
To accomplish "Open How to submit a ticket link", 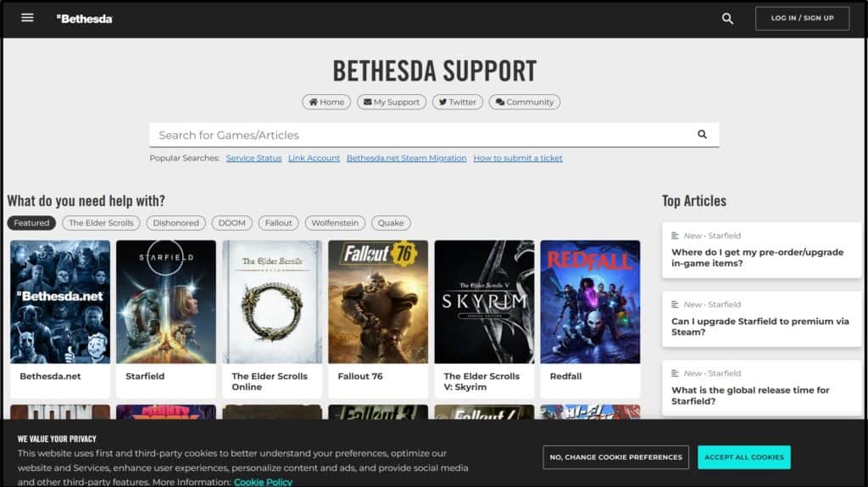I will tap(518, 158).
